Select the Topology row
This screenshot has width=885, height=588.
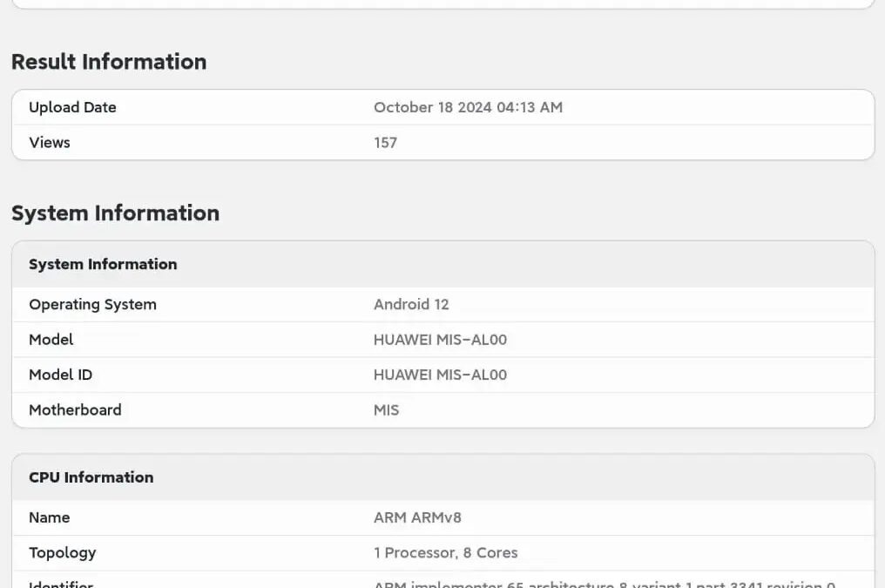[x=62, y=552]
